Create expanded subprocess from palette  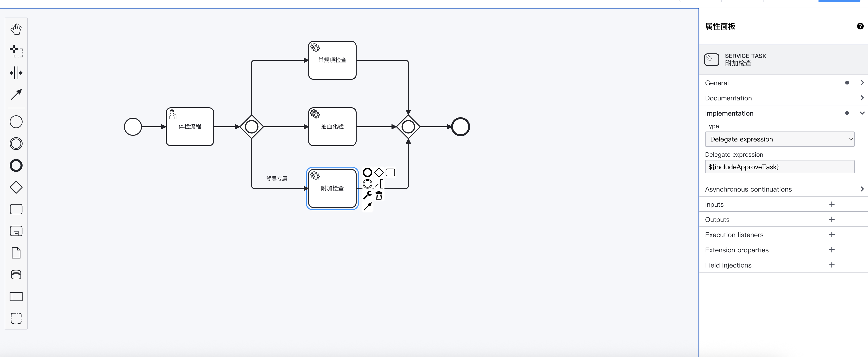tap(16, 231)
